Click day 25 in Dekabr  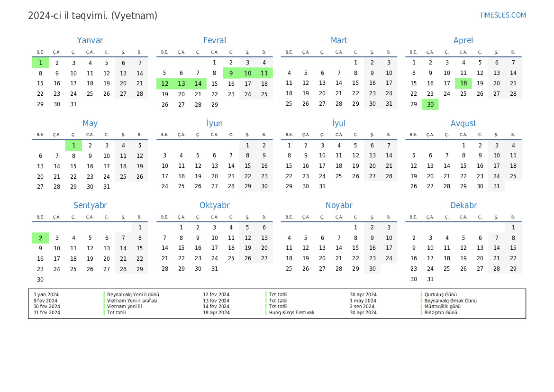446,269
